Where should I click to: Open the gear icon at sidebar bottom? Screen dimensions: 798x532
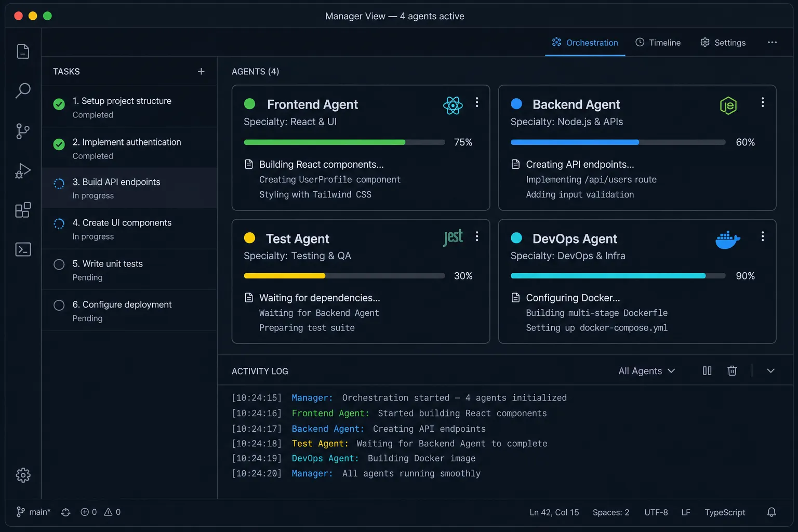[23, 475]
